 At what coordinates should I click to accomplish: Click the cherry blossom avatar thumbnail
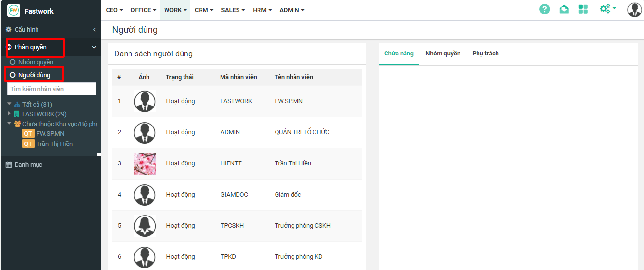145,163
